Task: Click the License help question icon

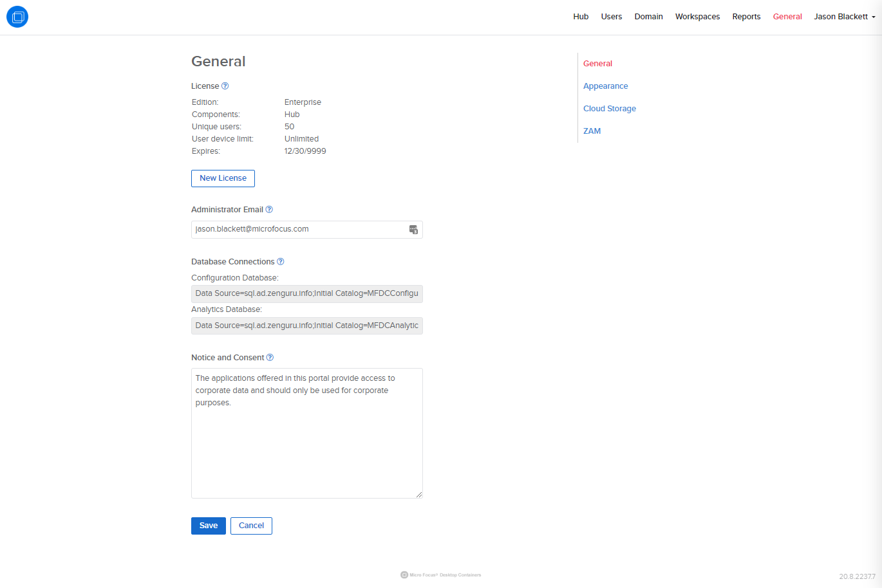Action: tap(225, 86)
